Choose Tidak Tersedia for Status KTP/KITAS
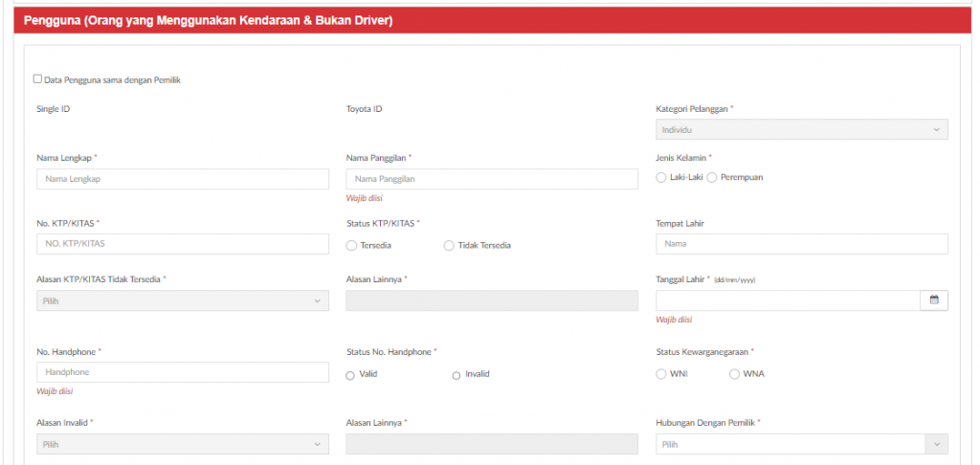The width and height of the screenshot is (980, 465). [x=449, y=246]
